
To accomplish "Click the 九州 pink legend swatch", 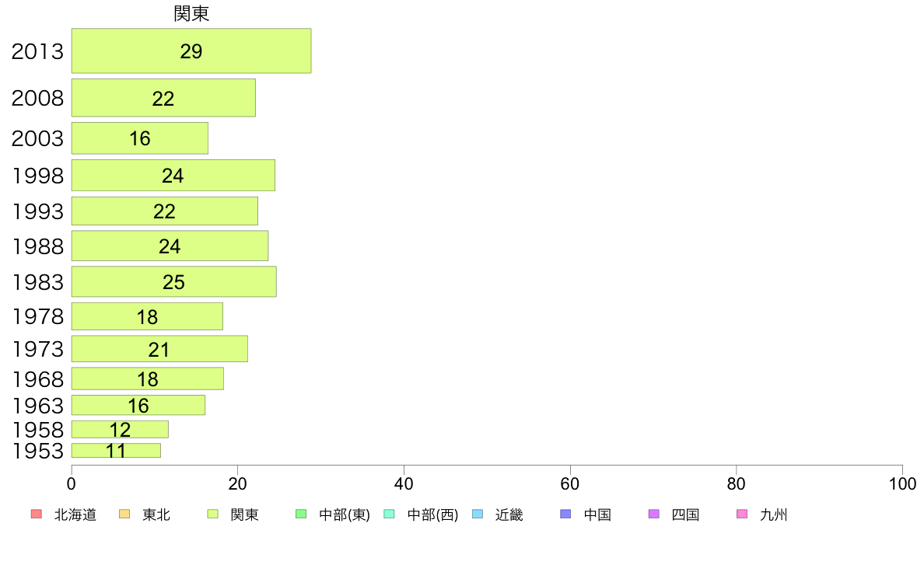I will [742, 514].
